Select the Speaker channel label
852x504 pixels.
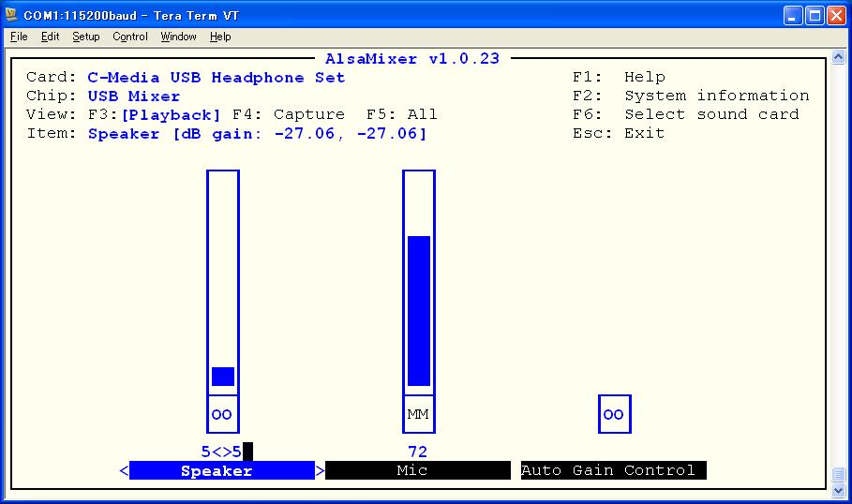click(x=222, y=470)
